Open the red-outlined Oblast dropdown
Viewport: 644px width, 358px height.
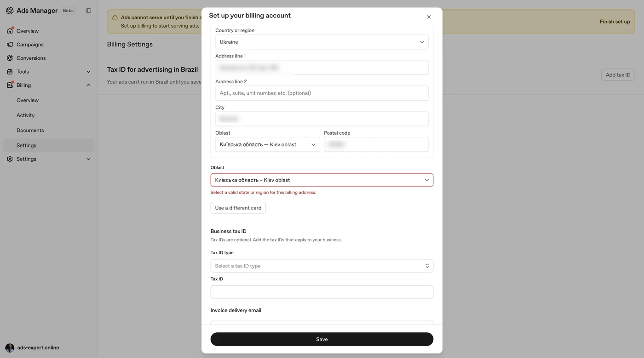[x=322, y=180]
